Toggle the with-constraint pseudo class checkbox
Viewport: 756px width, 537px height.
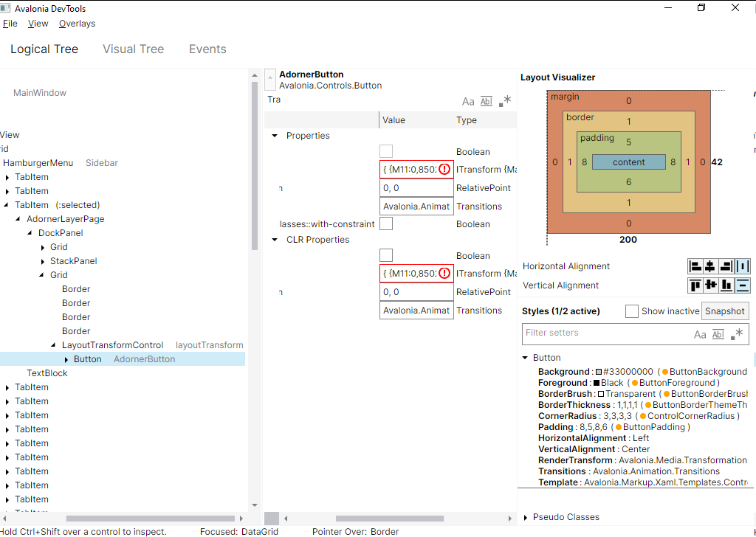pos(385,224)
